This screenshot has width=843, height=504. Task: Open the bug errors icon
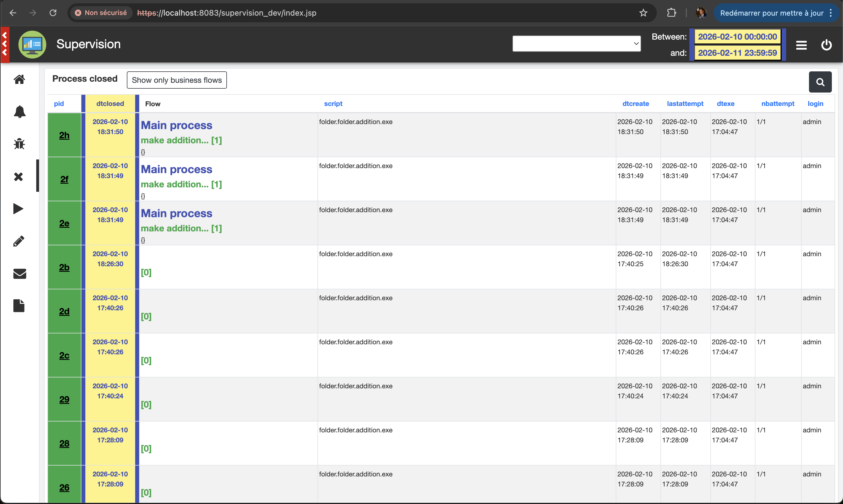coord(19,144)
